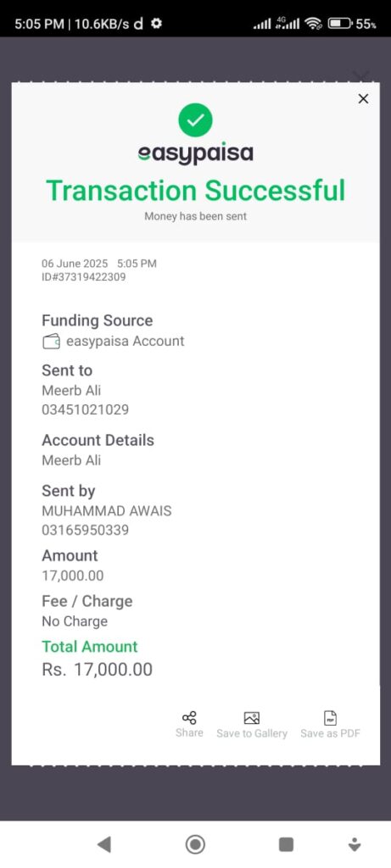391x868 pixels.
Task: Tap the transaction ID 37319422309
Action: pos(84,277)
